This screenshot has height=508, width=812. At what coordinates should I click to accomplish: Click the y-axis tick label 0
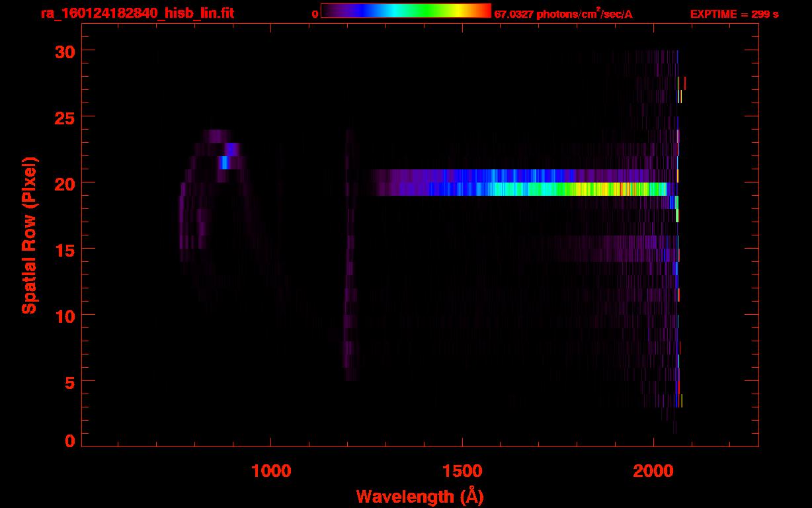click(69, 441)
